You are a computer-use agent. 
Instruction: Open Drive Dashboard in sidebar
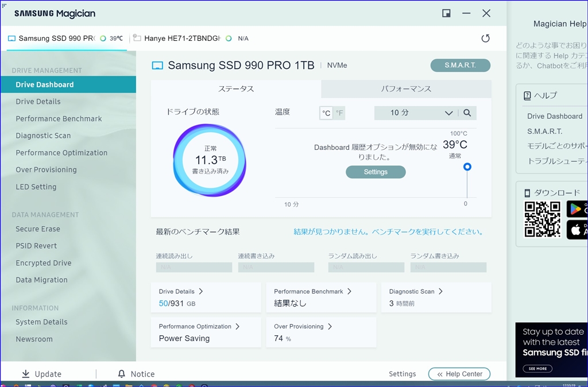68,85
